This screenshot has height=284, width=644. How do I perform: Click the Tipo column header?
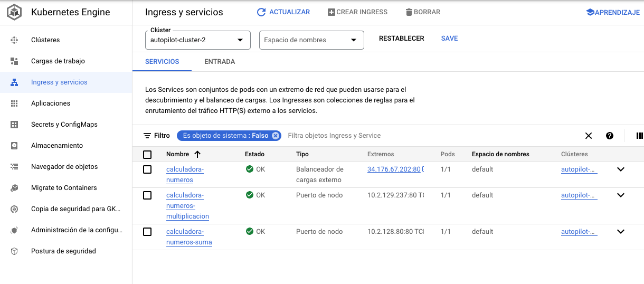302,154
